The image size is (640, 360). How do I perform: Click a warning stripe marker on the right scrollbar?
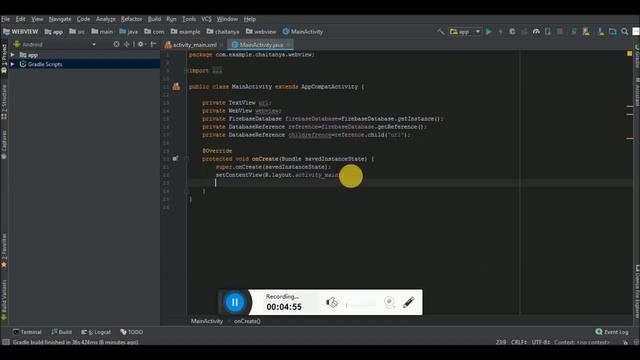click(630, 106)
